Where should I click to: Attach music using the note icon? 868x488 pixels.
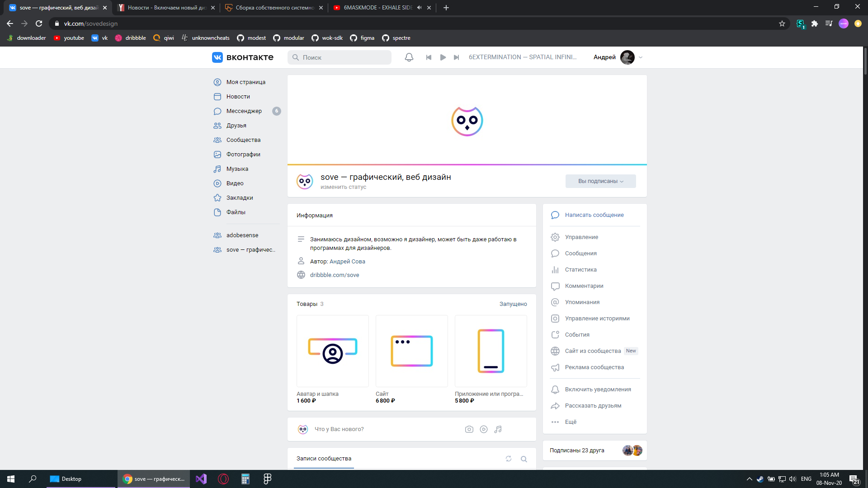point(498,429)
